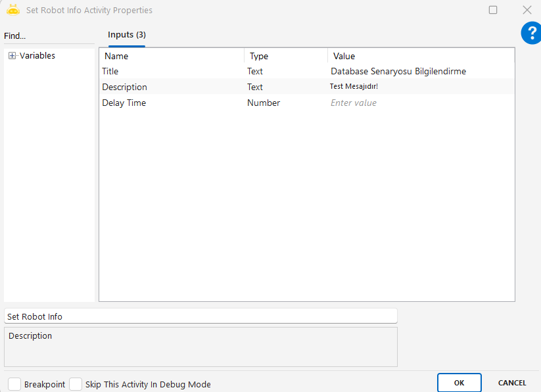Image resolution: width=541 pixels, height=392 pixels.
Task: Toggle Skip This Activity In Debug Mode
Action: (76, 384)
